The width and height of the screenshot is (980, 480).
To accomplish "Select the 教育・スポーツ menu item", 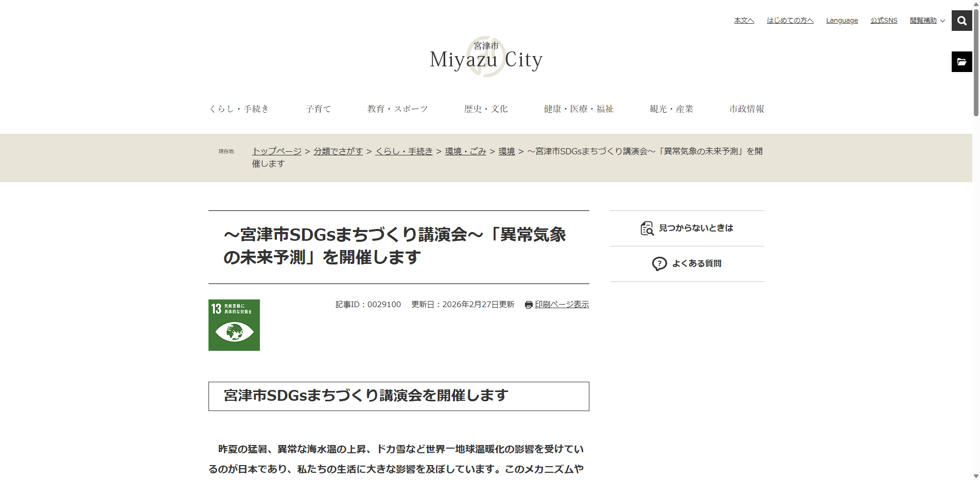I will point(397,109).
